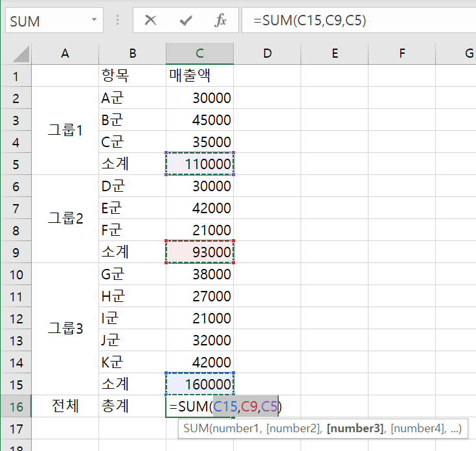Click bold [number3] in the SUM tooltip

click(355, 428)
